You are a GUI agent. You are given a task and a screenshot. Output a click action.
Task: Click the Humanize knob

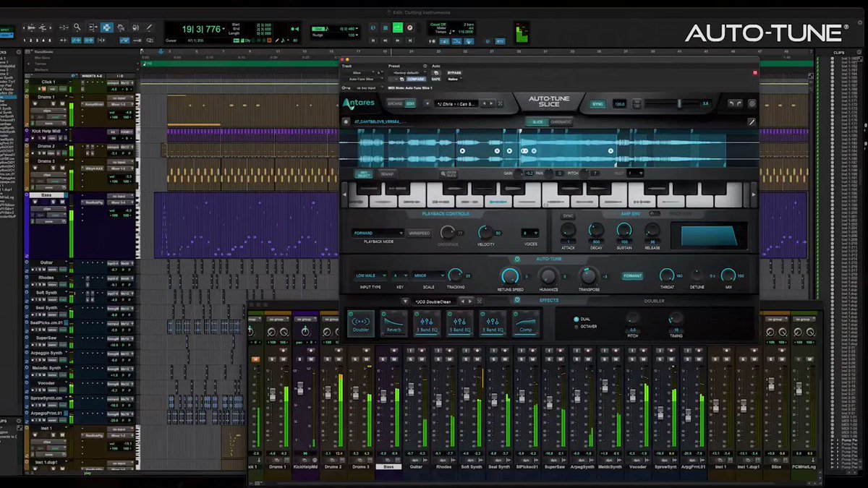click(x=548, y=276)
